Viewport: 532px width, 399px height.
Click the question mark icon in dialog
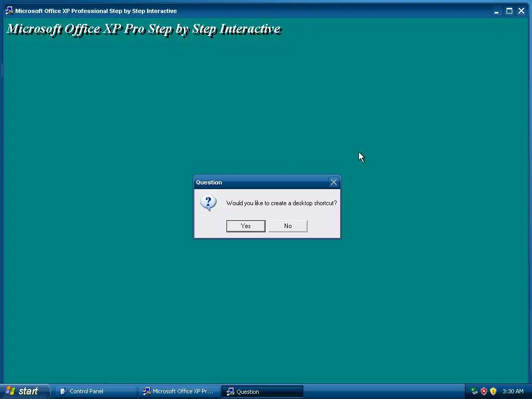208,203
